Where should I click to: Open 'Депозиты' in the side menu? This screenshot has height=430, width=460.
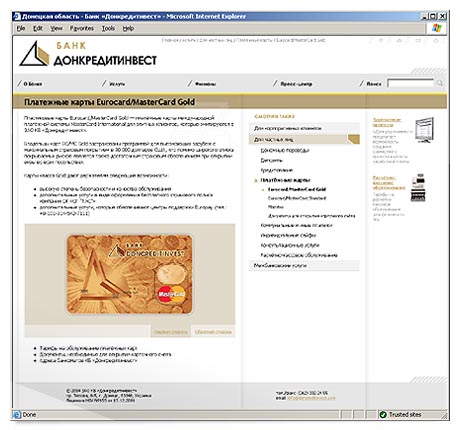coord(272,160)
